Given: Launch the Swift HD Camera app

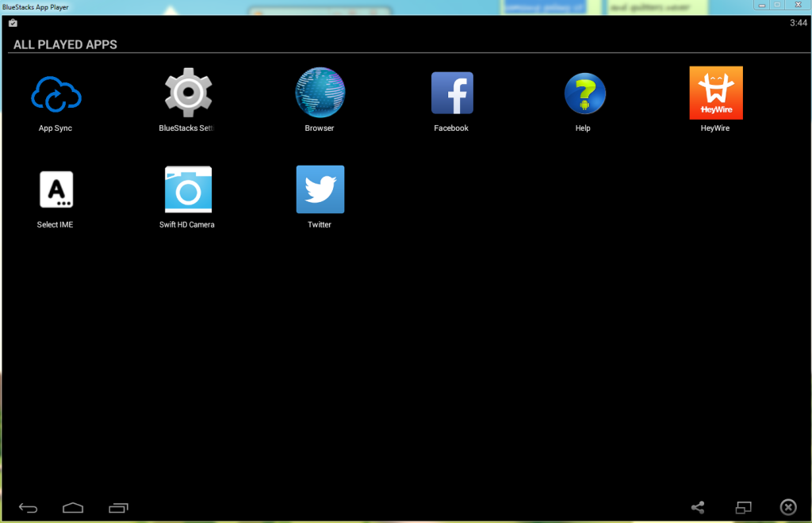Looking at the screenshot, I should (188, 189).
